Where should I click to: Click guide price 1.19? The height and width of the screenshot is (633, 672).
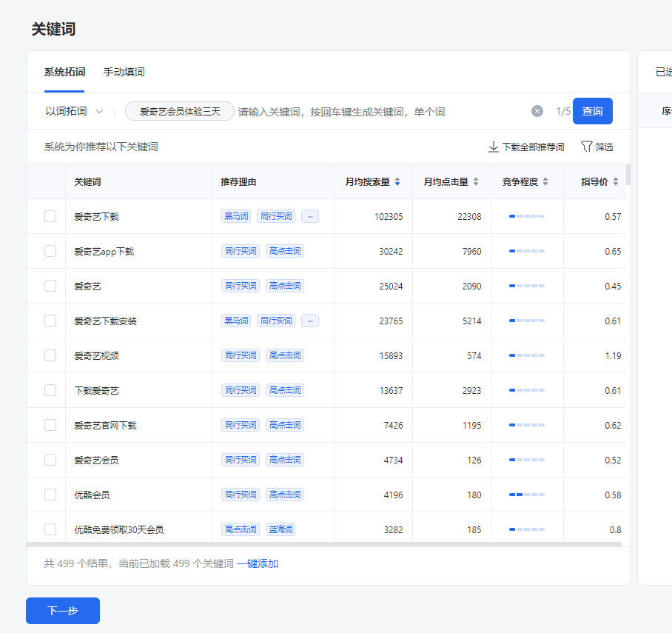tap(613, 355)
